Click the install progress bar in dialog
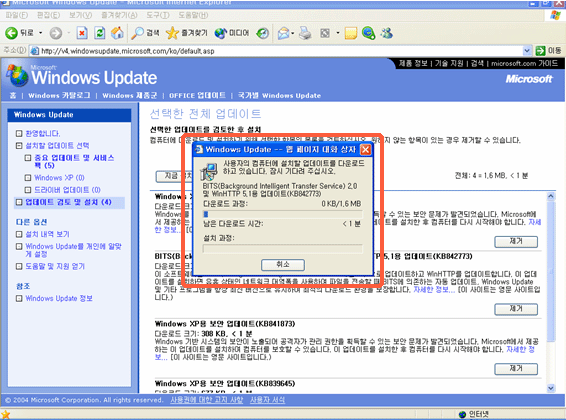 point(283,249)
